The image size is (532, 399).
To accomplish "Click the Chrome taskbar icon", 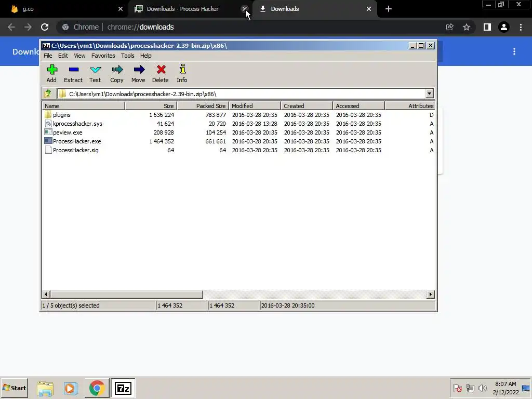I will (x=97, y=388).
